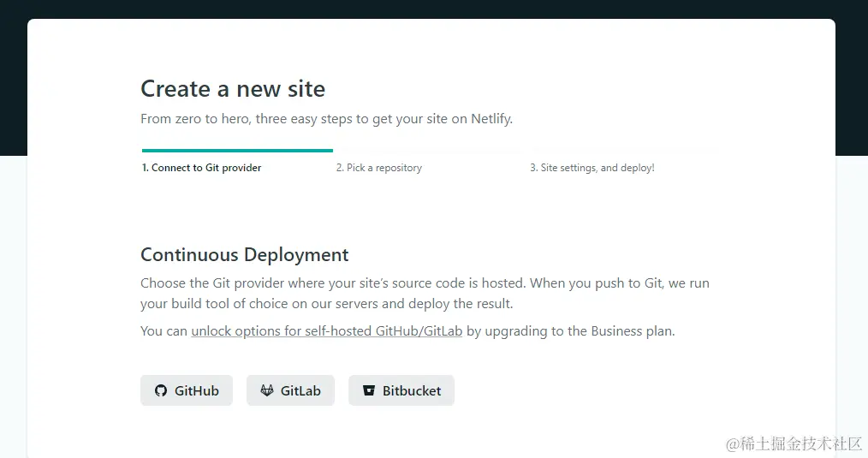This screenshot has width=868, height=458.
Task: Choose GitLab as the Git provider
Action: tap(291, 390)
